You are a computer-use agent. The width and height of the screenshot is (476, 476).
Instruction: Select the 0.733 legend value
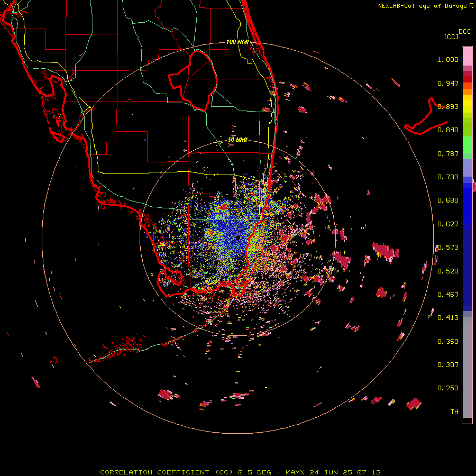(448, 177)
